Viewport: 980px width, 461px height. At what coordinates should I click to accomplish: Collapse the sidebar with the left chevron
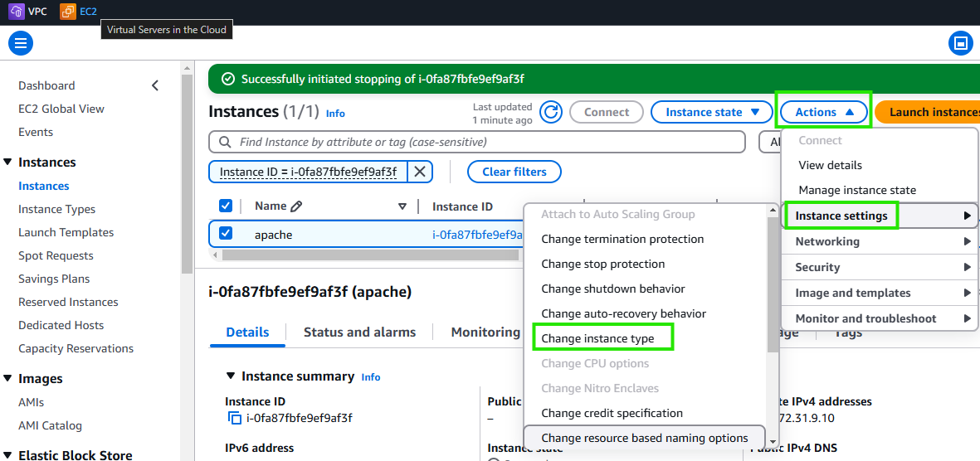click(155, 85)
